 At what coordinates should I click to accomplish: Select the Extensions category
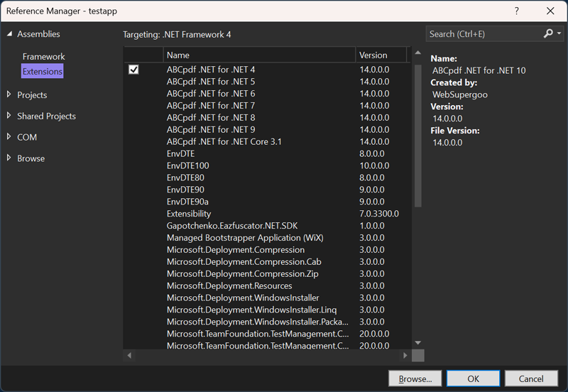coord(43,71)
